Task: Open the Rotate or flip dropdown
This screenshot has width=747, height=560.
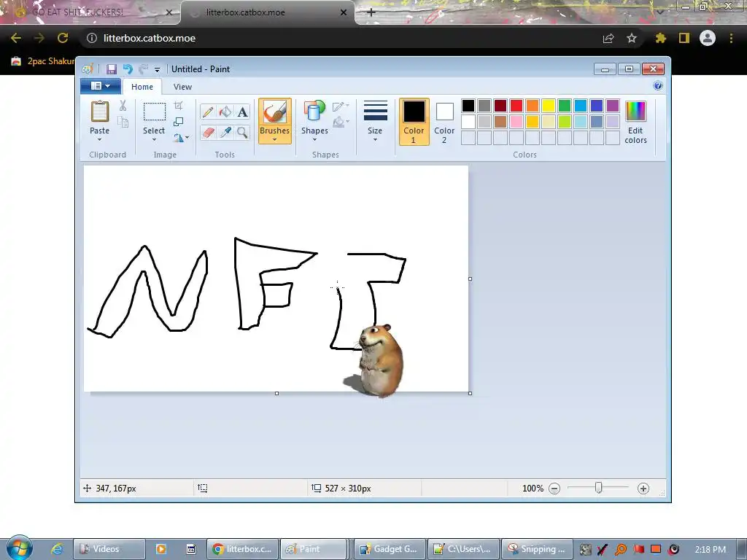Action: coord(181,138)
